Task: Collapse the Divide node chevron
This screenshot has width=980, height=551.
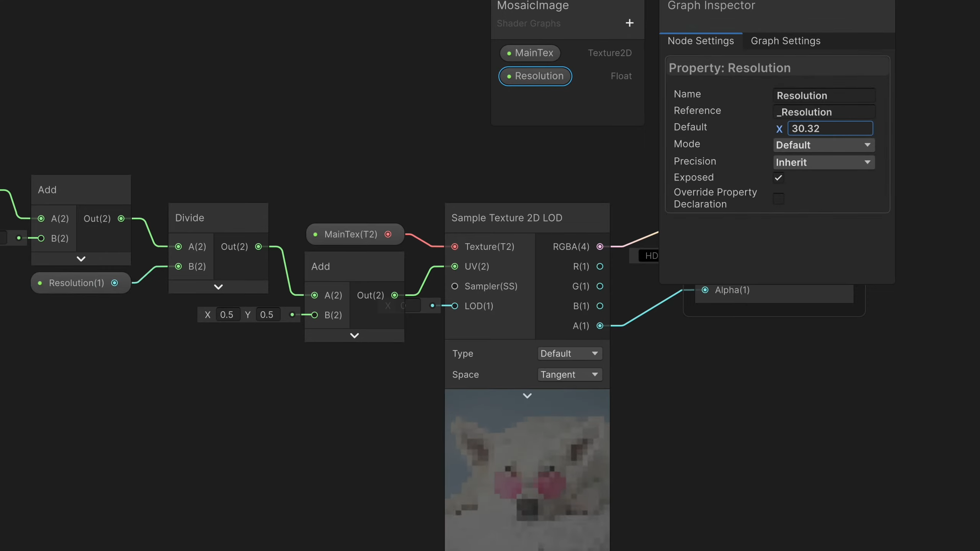Action: [x=218, y=287]
